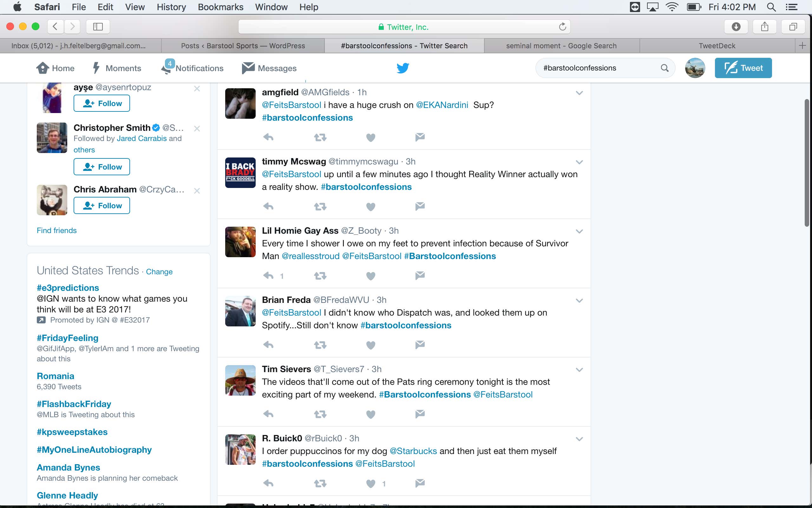Reply to Tim Sievers' tweet

tap(268, 414)
